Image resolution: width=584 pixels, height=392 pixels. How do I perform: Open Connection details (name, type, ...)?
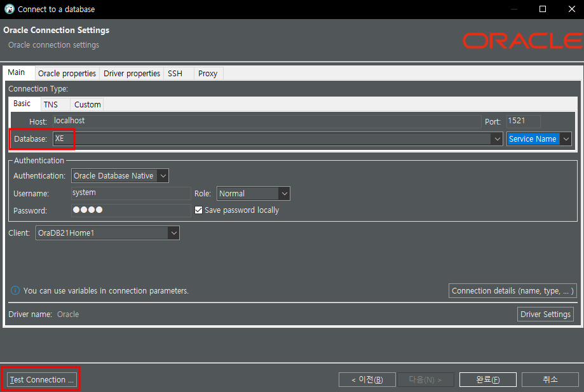tap(512, 291)
